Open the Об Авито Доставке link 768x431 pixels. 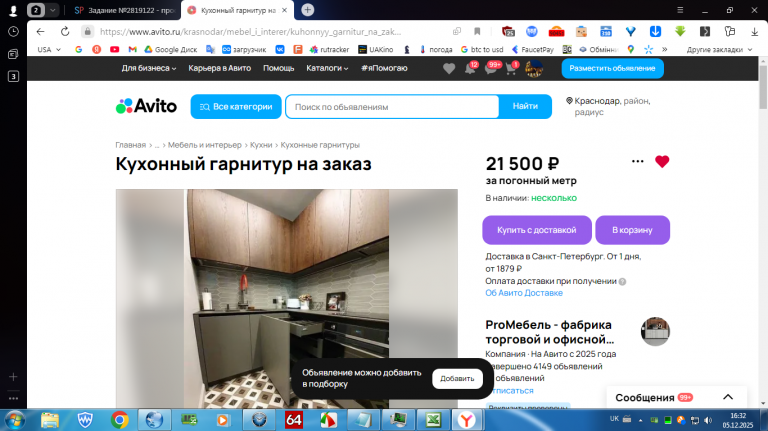tap(524, 293)
